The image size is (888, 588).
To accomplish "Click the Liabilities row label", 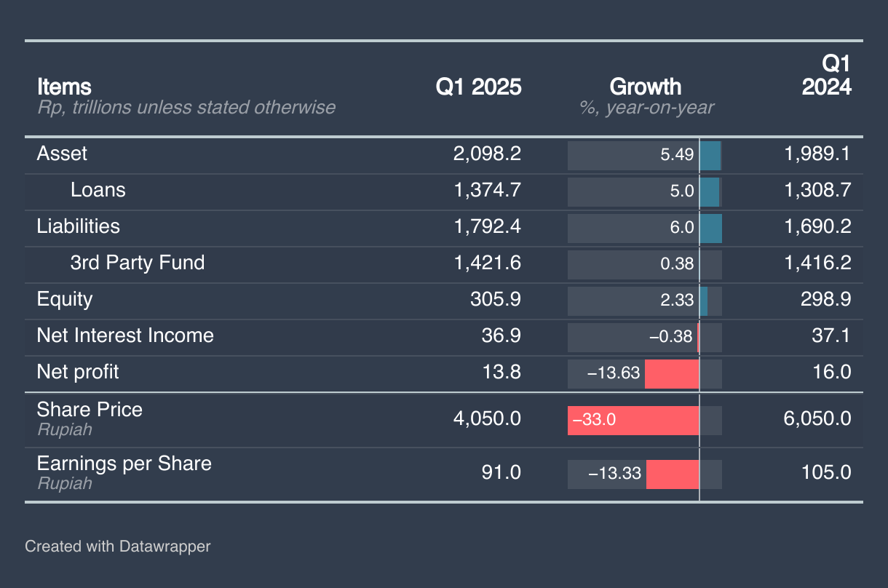I will [78, 226].
